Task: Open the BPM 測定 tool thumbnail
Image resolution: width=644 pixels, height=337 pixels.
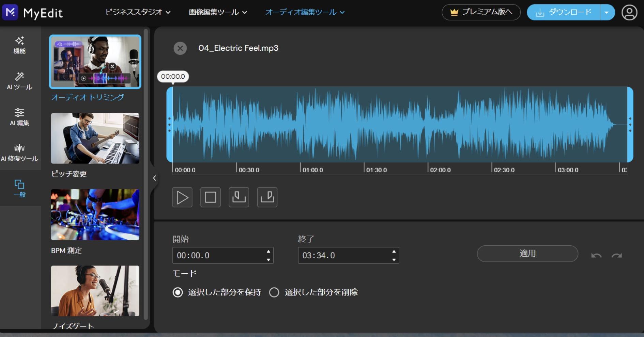Action: (x=95, y=215)
